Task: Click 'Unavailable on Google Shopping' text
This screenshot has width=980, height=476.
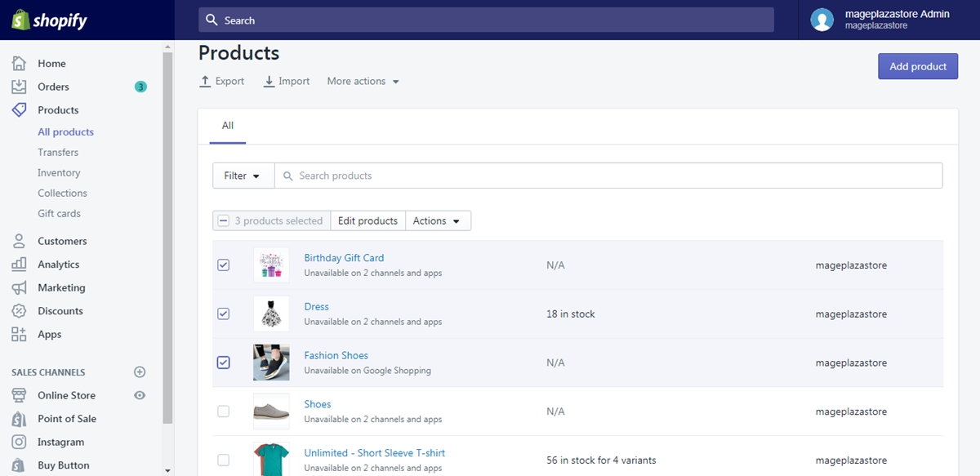Action: [367, 371]
